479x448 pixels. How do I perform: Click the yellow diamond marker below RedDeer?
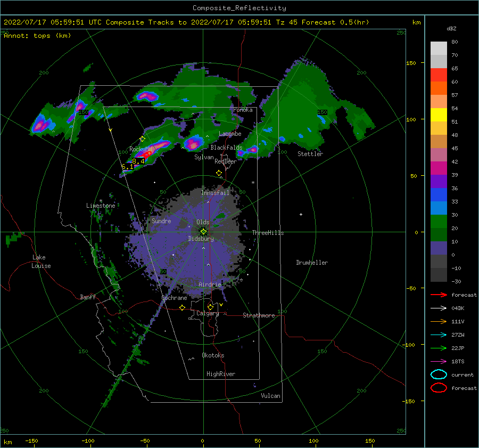tap(219, 173)
